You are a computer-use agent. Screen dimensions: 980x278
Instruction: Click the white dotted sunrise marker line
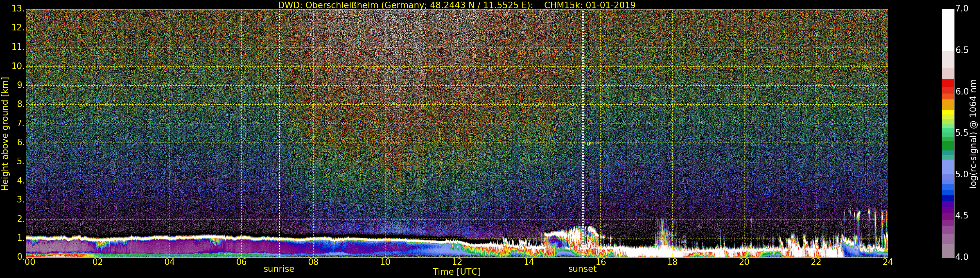(279, 133)
